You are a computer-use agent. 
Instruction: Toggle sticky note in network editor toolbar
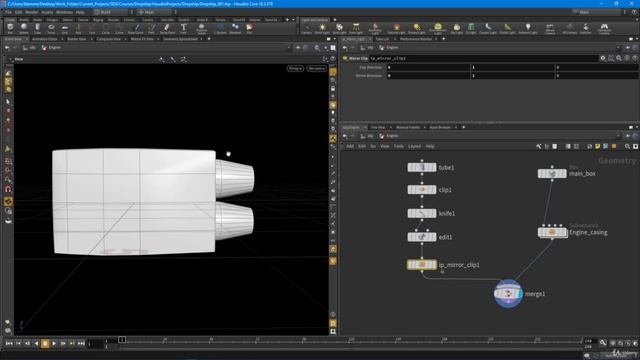tap(597, 146)
